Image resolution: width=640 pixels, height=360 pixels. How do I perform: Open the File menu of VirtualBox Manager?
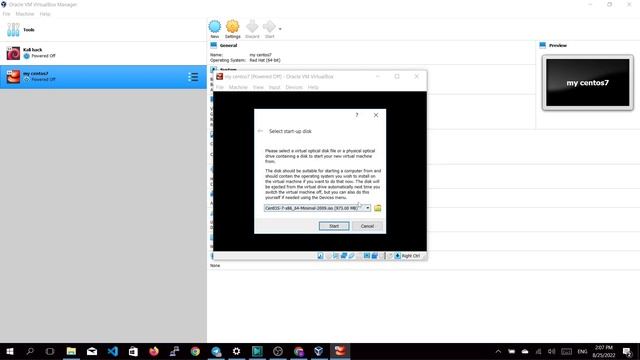coord(6,14)
